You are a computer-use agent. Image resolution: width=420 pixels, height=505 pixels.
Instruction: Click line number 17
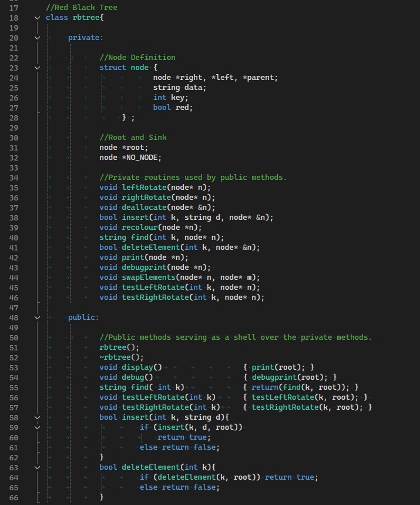tap(14, 8)
